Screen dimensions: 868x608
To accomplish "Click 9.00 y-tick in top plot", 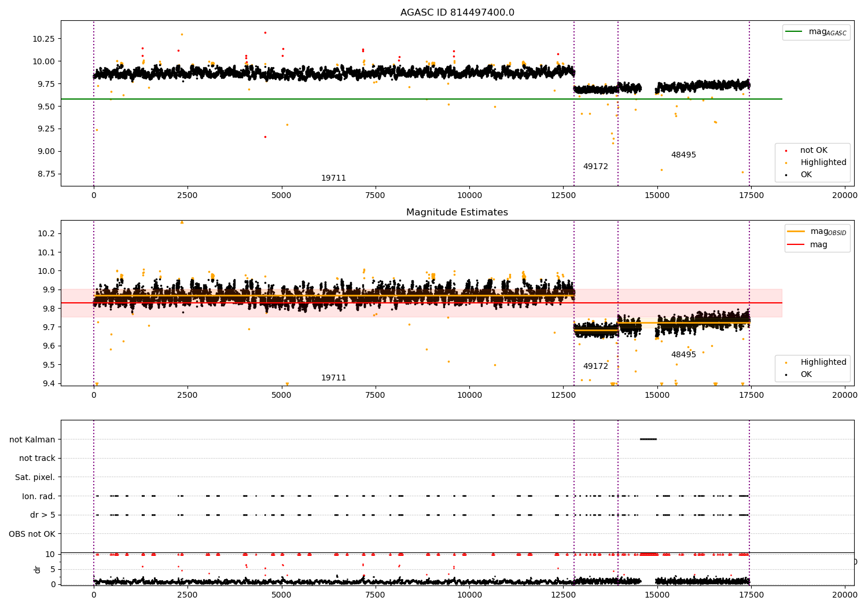I will 46,151.
